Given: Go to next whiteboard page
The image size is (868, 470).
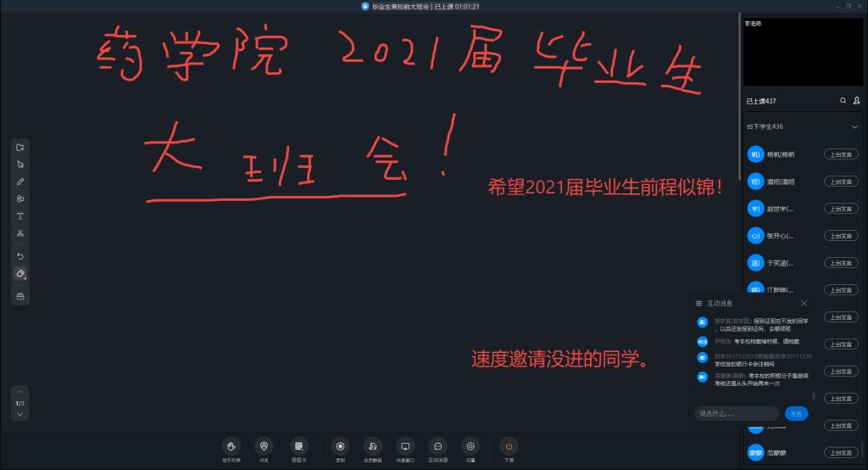Looking at the screenshot, I should click(x=19, y=415).
